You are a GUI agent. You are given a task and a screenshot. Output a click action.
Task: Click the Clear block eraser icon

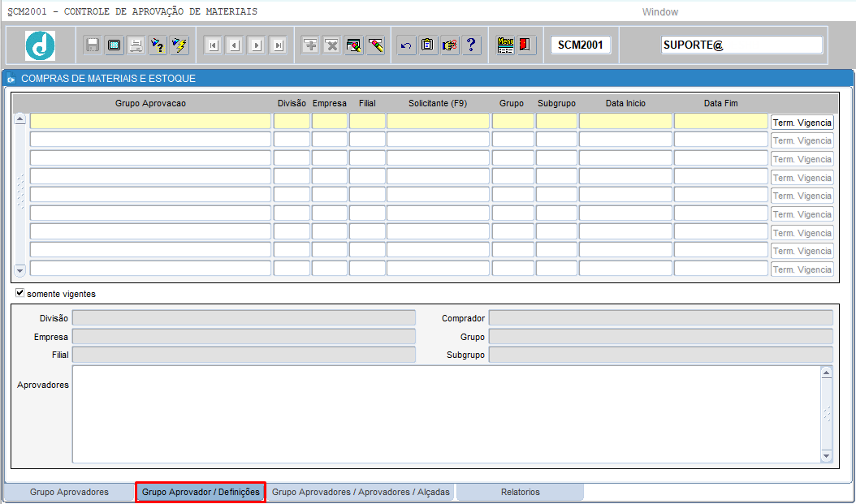[354, 45]
